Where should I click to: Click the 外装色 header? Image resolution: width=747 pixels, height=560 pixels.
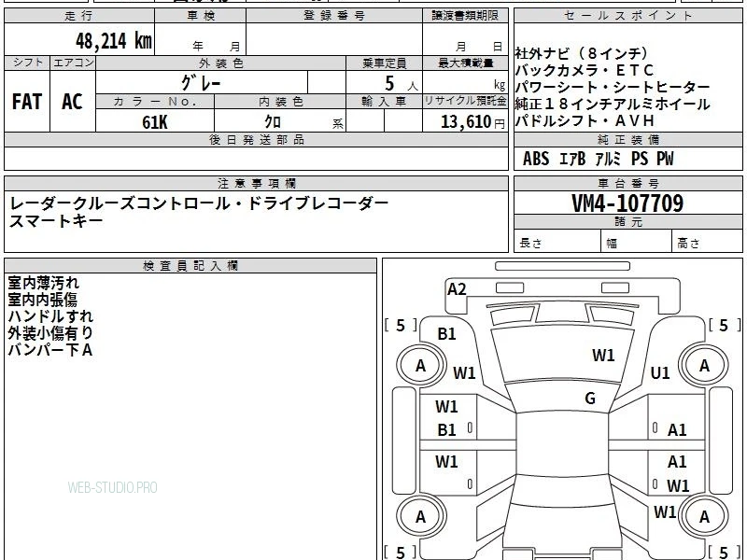point(220,63)
